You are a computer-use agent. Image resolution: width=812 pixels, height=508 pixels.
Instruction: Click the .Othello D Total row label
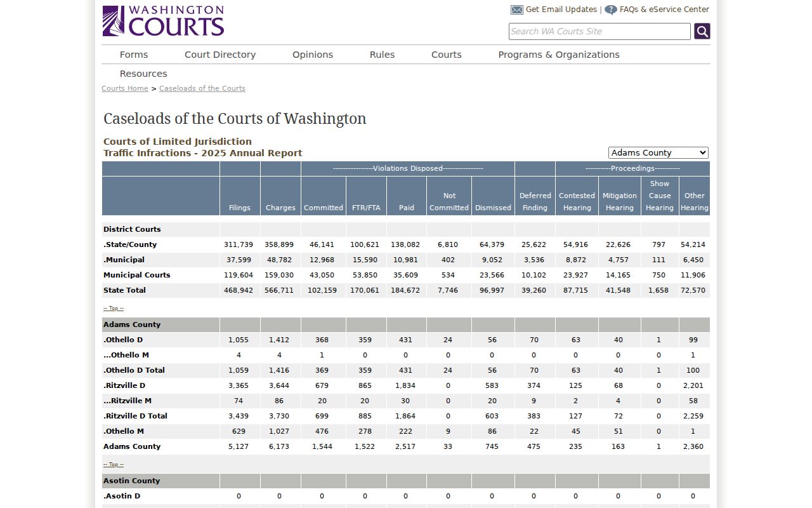(134, 370)
